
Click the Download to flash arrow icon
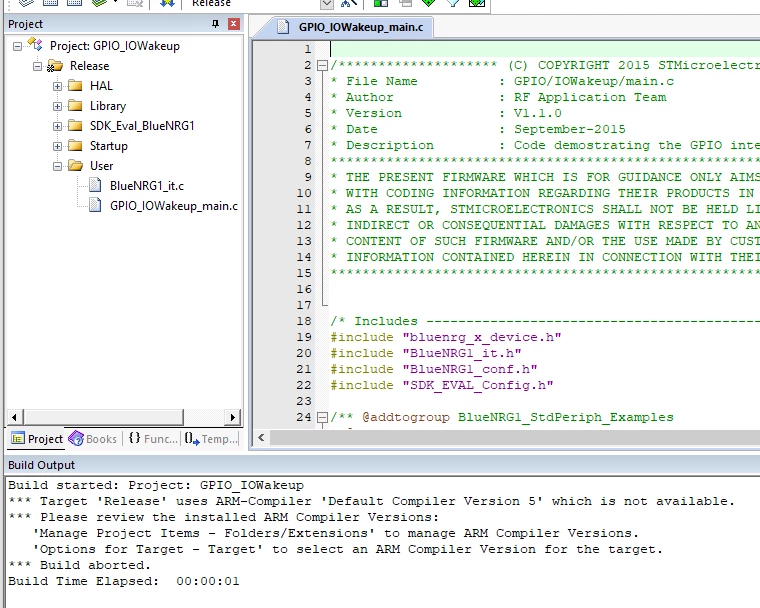point(167,3)
